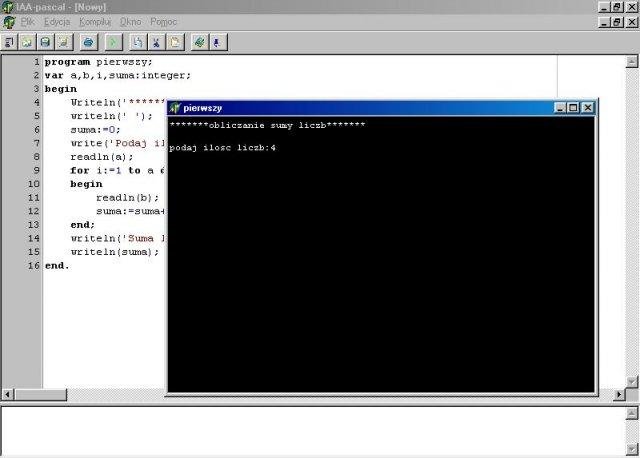Run the program with green arrow icon
640x458 pixels.
[114, 42]
